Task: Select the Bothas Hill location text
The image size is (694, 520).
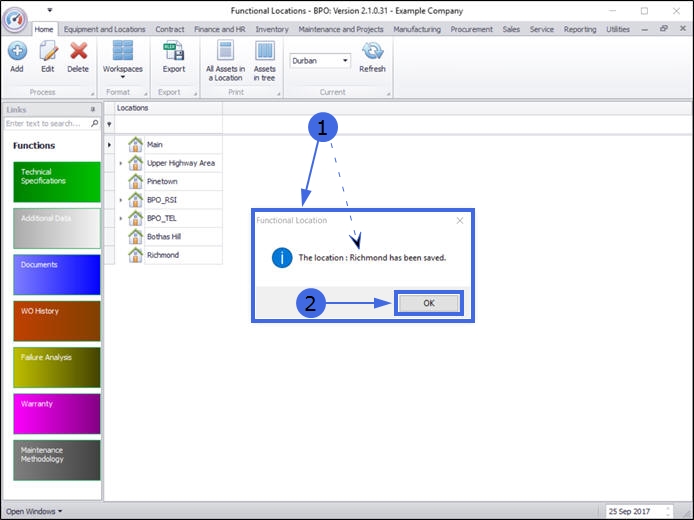Action: pyautogui.click(x=164, y=237)
